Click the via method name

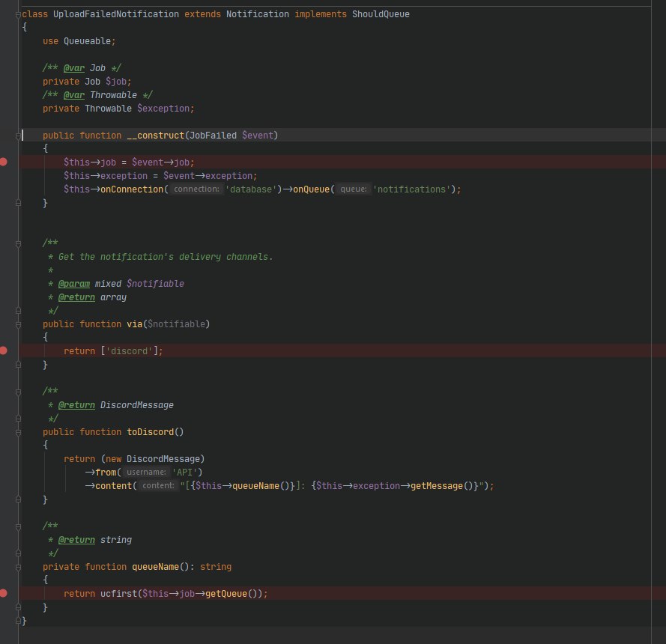pos(134,324)
